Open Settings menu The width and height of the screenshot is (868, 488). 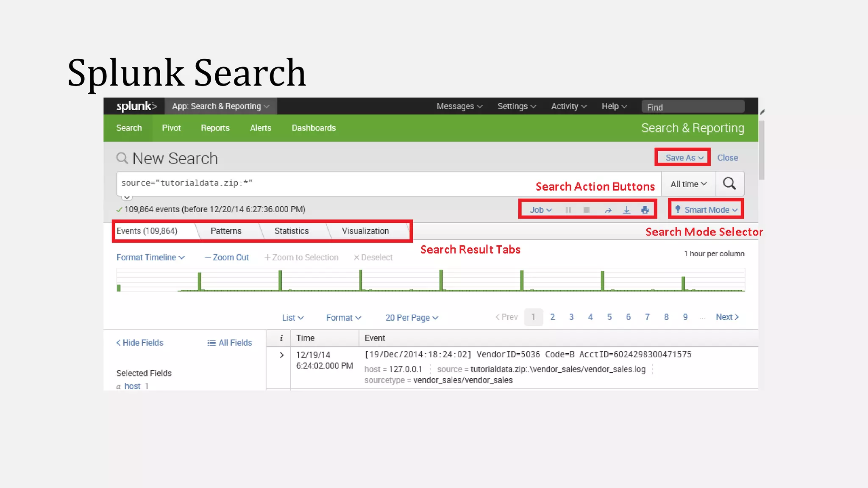coord(517,106)
